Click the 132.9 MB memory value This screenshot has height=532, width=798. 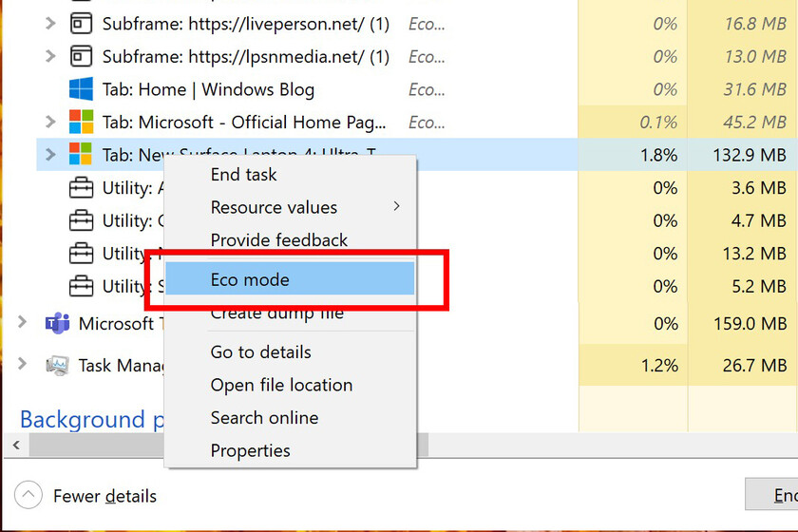[x=750, y=155]
